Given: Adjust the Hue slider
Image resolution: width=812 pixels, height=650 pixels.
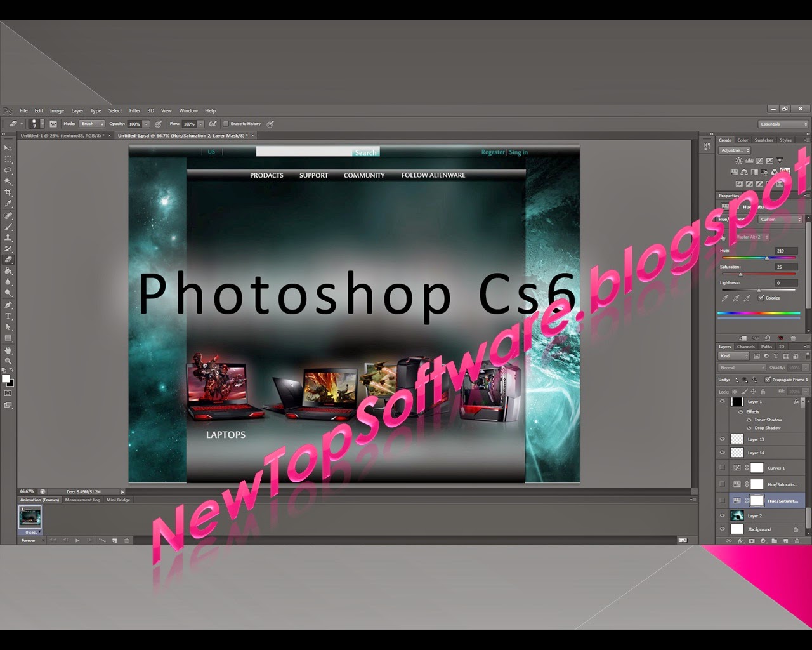Looking at the screenshot, I should [767, 258].
